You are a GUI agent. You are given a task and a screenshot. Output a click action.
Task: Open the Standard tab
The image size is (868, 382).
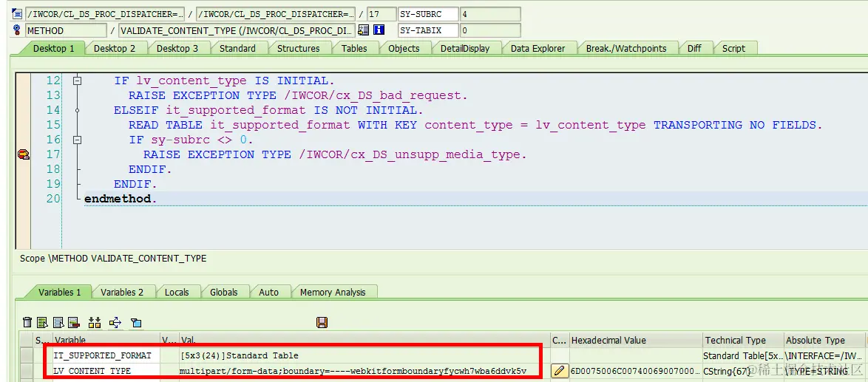(237, 48)
